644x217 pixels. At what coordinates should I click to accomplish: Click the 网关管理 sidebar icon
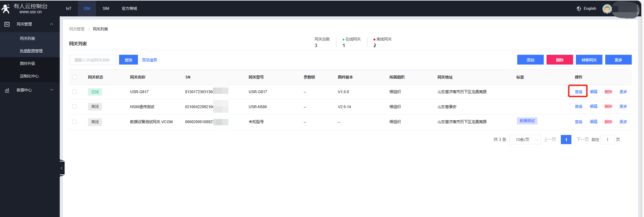(7, 24)
